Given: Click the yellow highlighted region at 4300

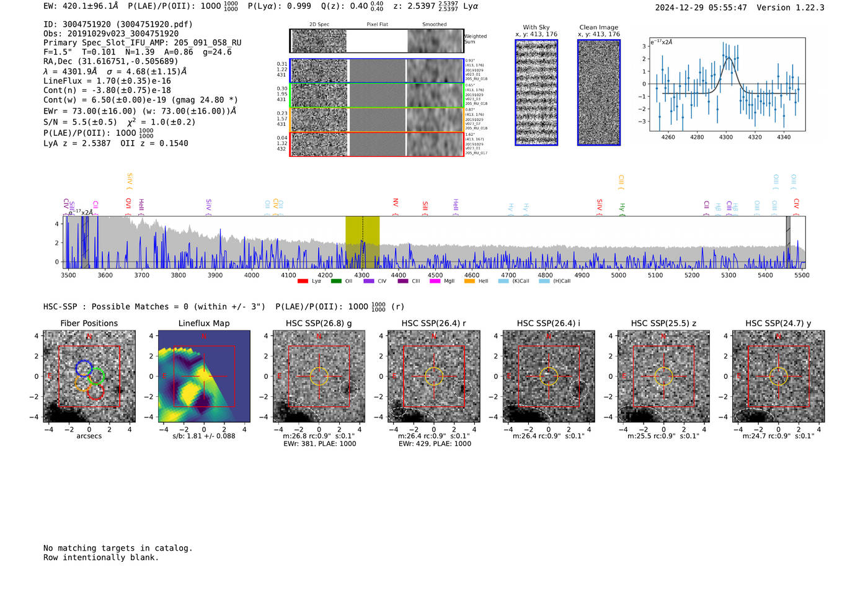Looking at the screenshot, I should pos(362,242).
